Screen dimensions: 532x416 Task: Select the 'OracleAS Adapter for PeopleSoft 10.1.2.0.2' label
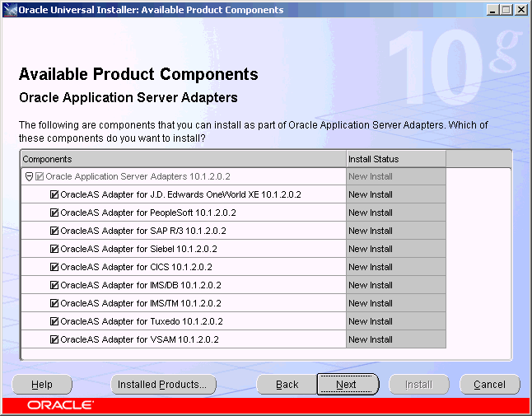pos(148,213)
